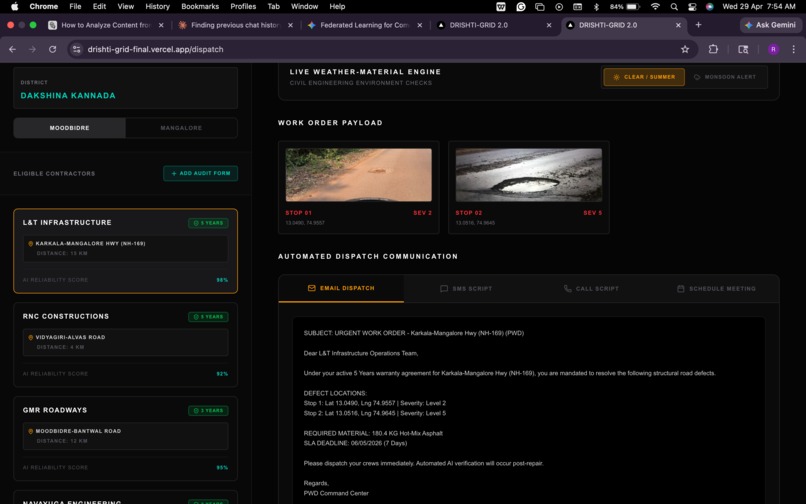The height and width of the screenshot is (504, 806).
Task: Click the location pin icon on Vidyagiri-Alvas Road
Action: pyautogui.click(x=30, y=337)
